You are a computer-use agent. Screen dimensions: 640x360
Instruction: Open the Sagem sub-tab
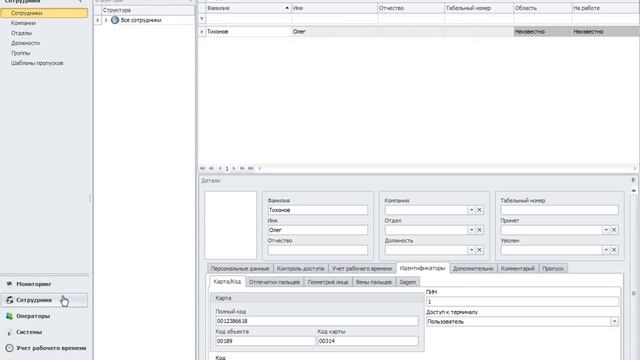(407, 282)
